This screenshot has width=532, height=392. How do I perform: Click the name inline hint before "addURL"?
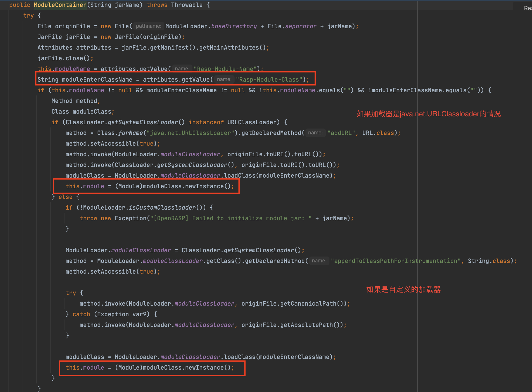[315, 133]
